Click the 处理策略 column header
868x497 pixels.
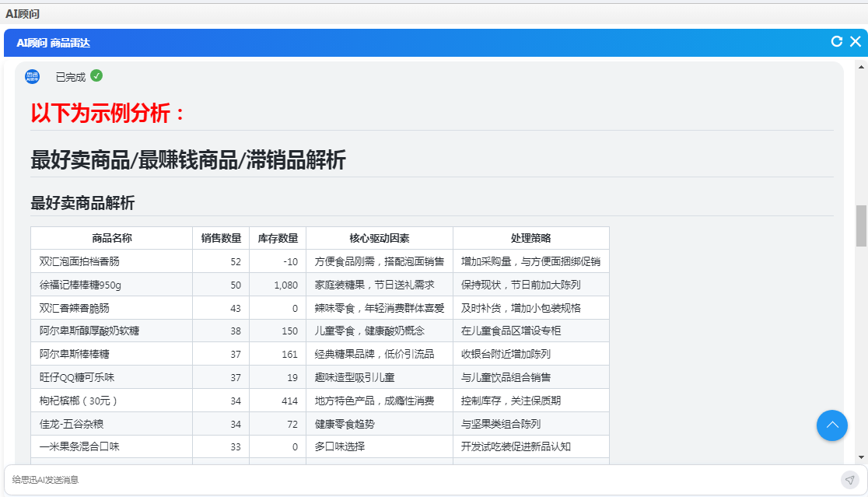tap(531, 238)
